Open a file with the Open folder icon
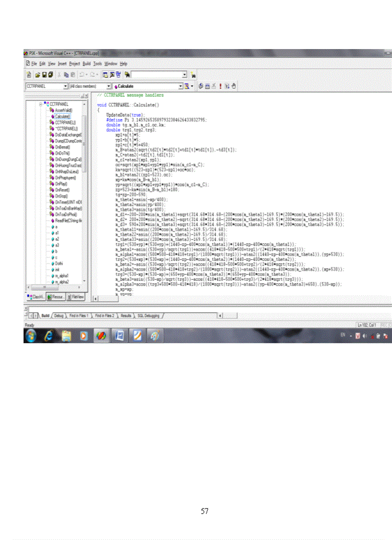 tap(37, 75)
